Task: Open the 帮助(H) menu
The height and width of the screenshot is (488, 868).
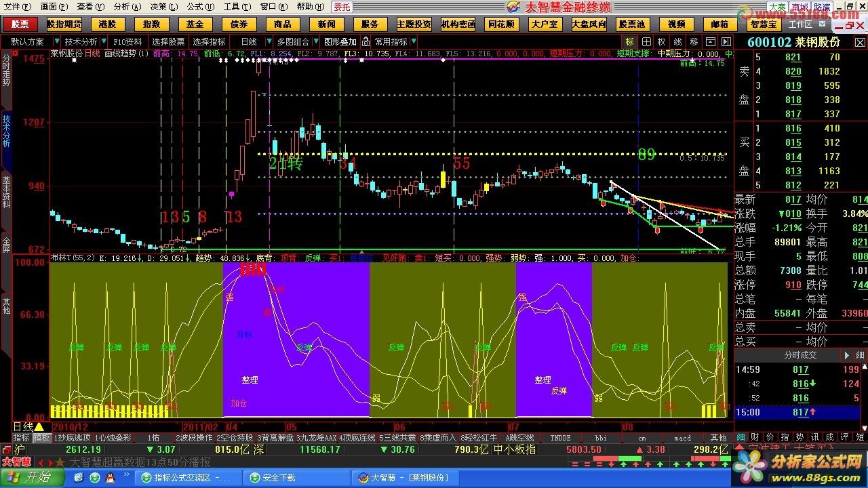Action: 309,7
